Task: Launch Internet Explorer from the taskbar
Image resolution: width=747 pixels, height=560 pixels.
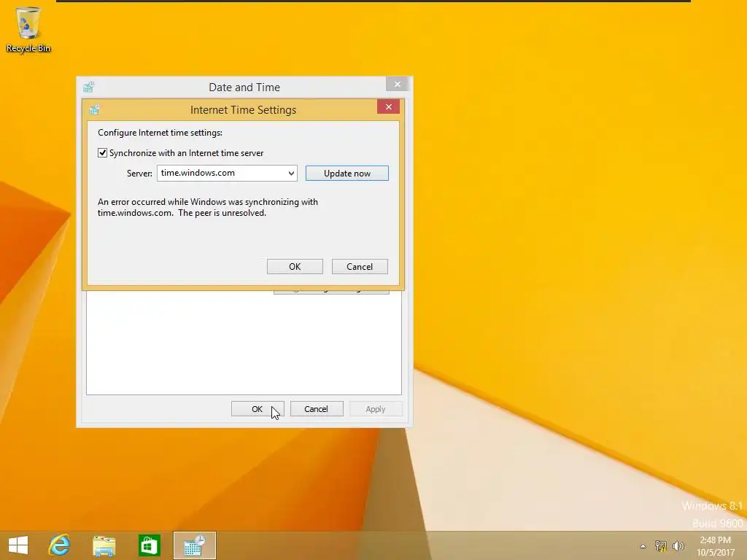Action: (x=60, y=545)
